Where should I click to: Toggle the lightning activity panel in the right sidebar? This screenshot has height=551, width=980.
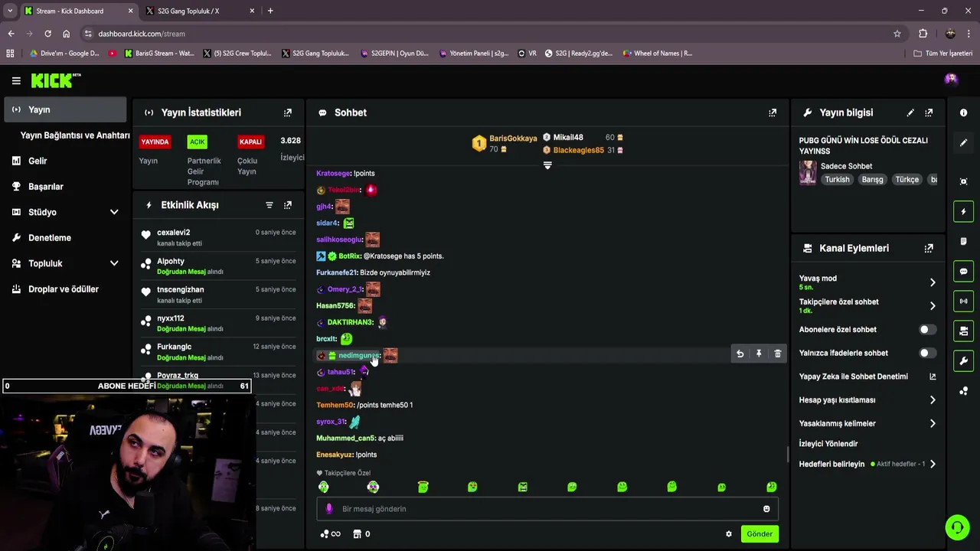click(963, 212)
